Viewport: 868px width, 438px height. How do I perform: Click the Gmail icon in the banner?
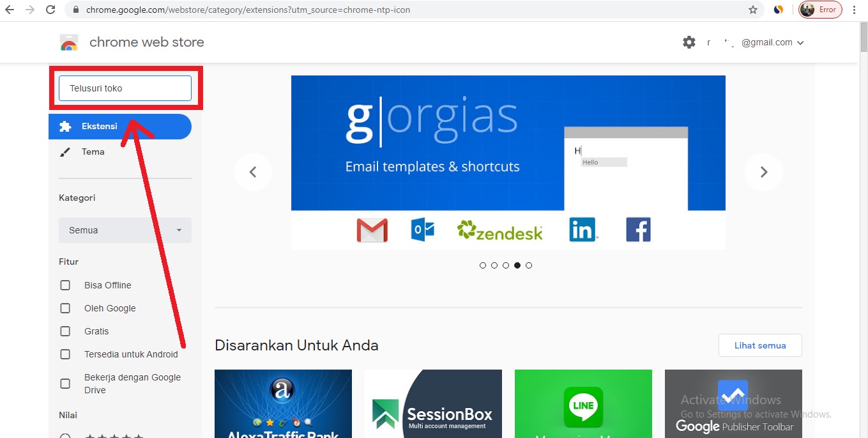point(372,230)
